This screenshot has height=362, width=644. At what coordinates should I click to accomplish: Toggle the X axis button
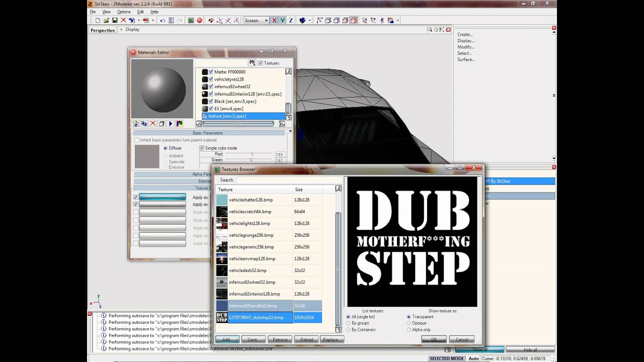pos(274,20)
